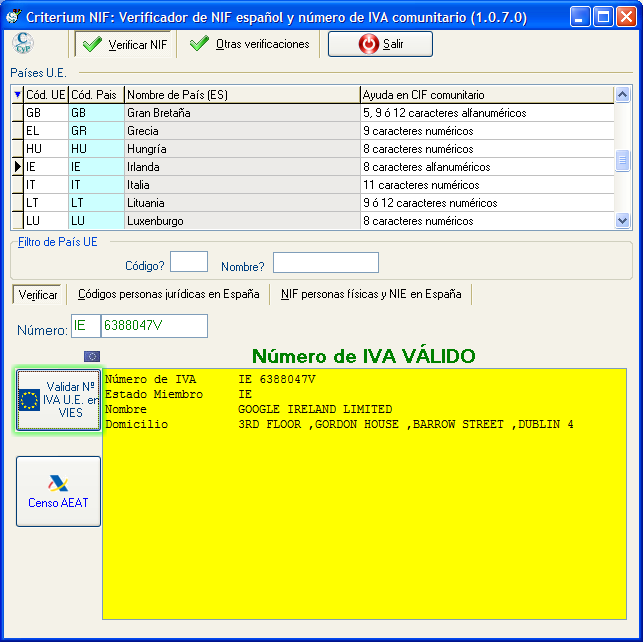
Task: Click the Ayuda en CIF comunitario header
Action: [x=487, y=95]
